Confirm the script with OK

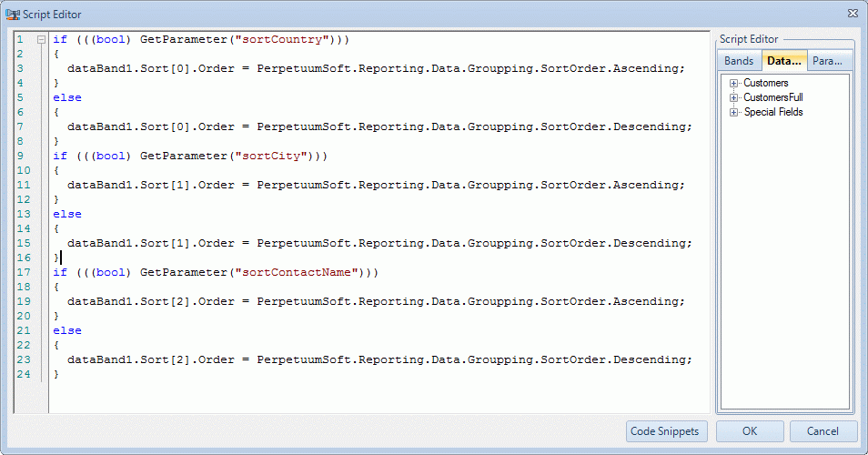click(x=750, y=431)
